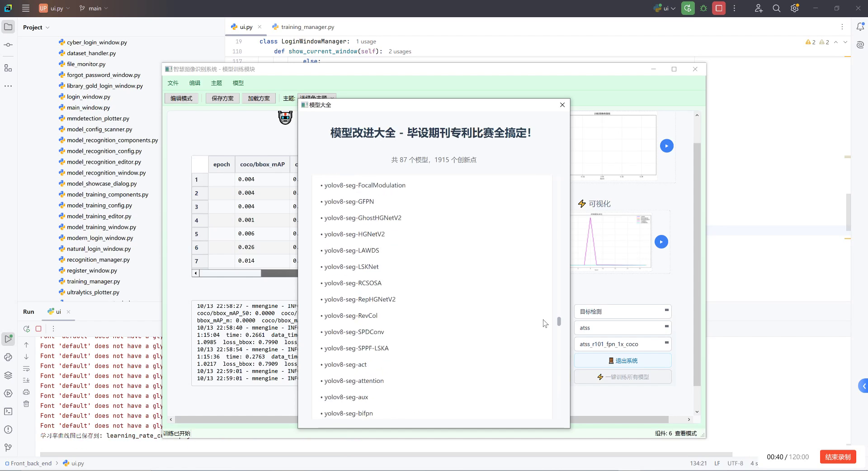Screen dimensions: 868x471
Task: Click the coco/bbox_mAP column header
Action: (262, 165)
